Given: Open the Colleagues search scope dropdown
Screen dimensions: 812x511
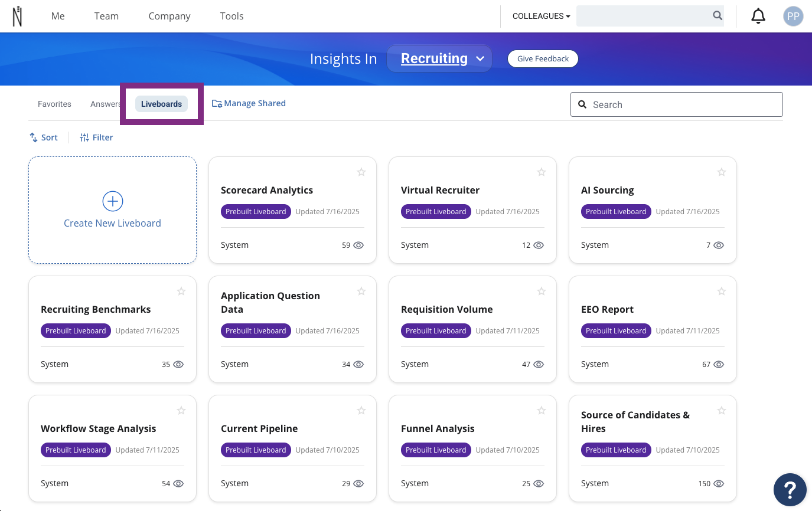Looking at the screenshot, I should 541,17.
